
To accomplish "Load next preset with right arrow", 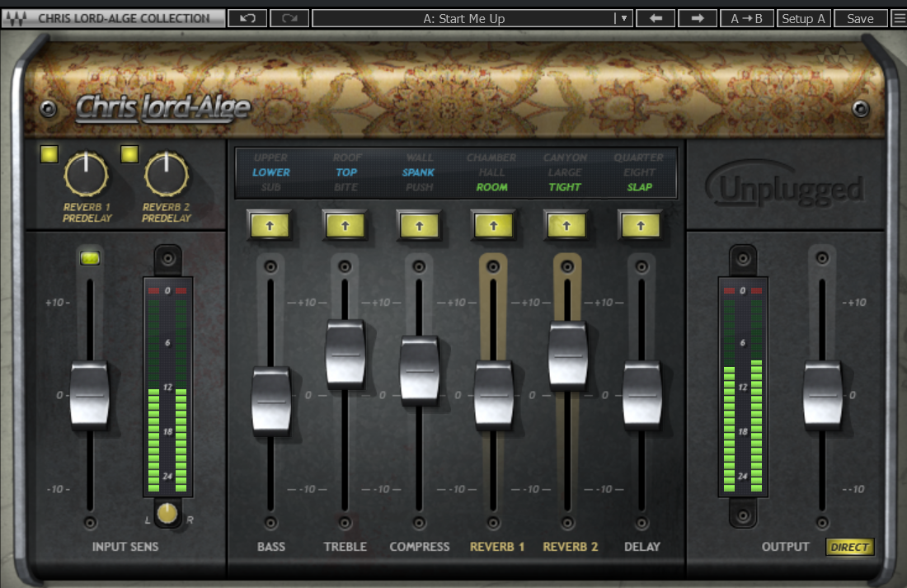I will pos(697,18).
